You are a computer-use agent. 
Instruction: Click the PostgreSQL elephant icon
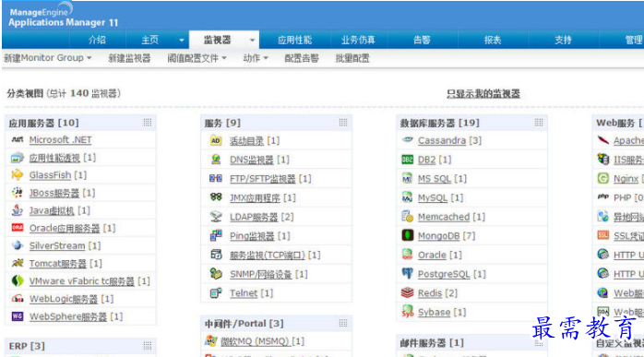[407, 274]
